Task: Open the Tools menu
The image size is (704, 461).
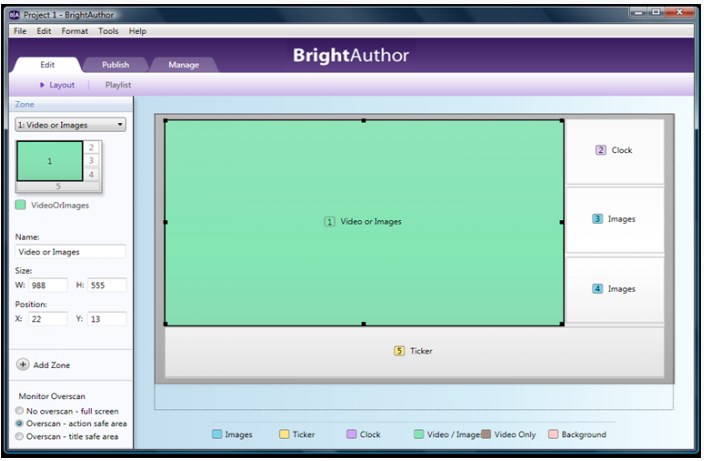Action: click(x=108, y=31)
